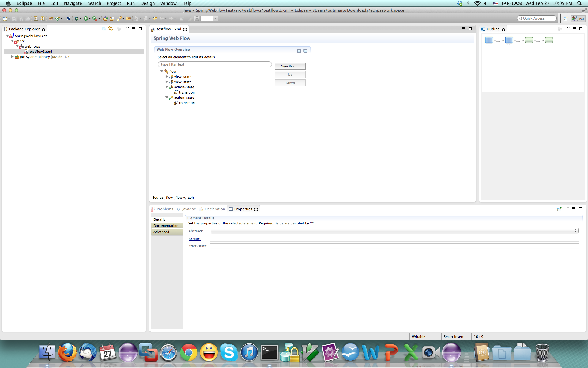This screenshot has height=368, width=588.
Task: Switch to the flow-graph editor tab
Action: tap(185, 197)
